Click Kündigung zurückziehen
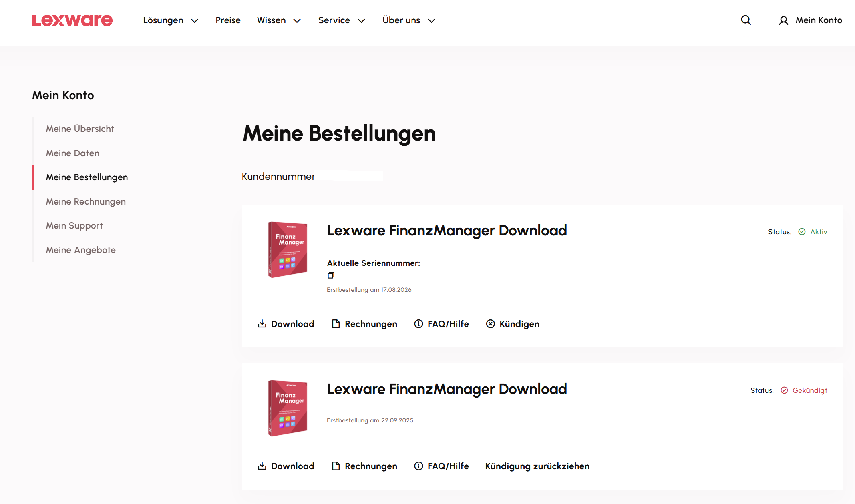The height and width of the screenshot is (504, 855). [x=537, y=466]
